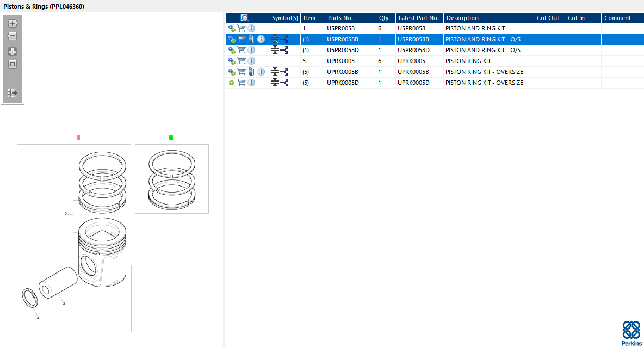This screenshot has height=347, width=644.
Task: Add UPRK0005 to shopping cart
Action: [x=242, y=61]
